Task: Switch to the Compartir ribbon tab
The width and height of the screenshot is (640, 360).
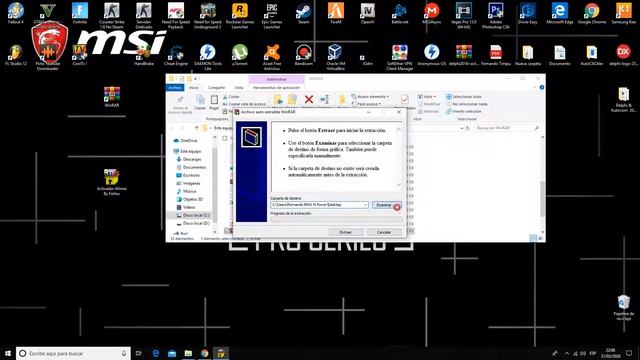Action: coord(216,88)
